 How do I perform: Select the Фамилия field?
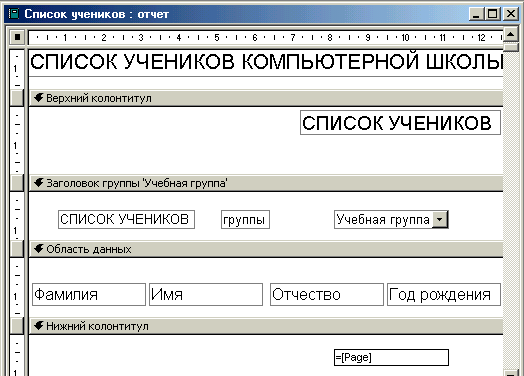click(89, 294)
